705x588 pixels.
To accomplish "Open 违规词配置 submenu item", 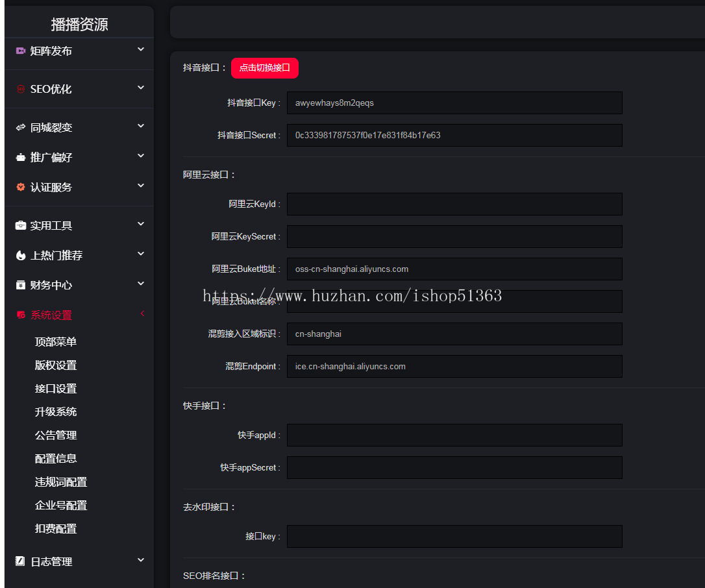I will [61, 482].
